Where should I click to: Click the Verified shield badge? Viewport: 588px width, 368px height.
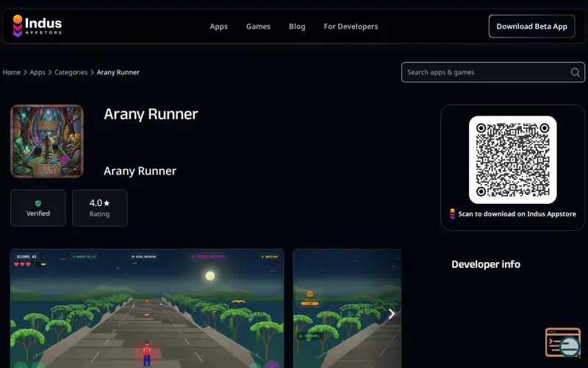tap(38, 208)
